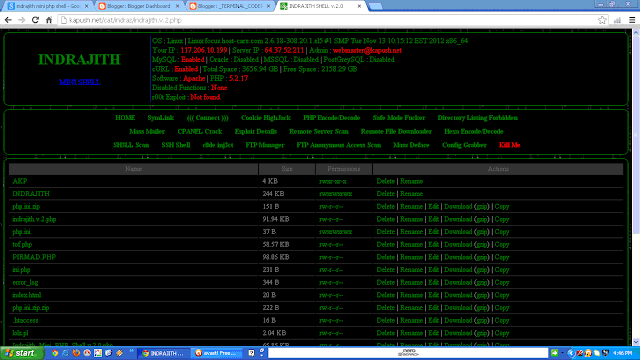Image resolution: width=640 pixels, height=360 pixels.
Task: Launch Firefox from quick launch icon
Action: (x=76, y=353)
